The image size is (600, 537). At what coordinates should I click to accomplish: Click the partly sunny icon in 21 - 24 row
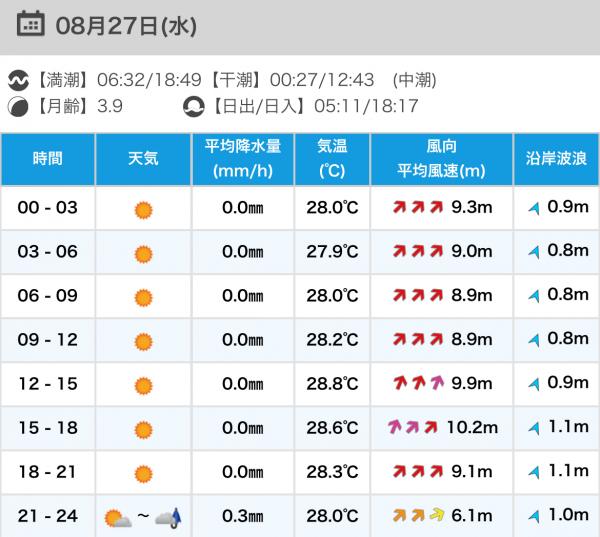(x=118, y=518)
